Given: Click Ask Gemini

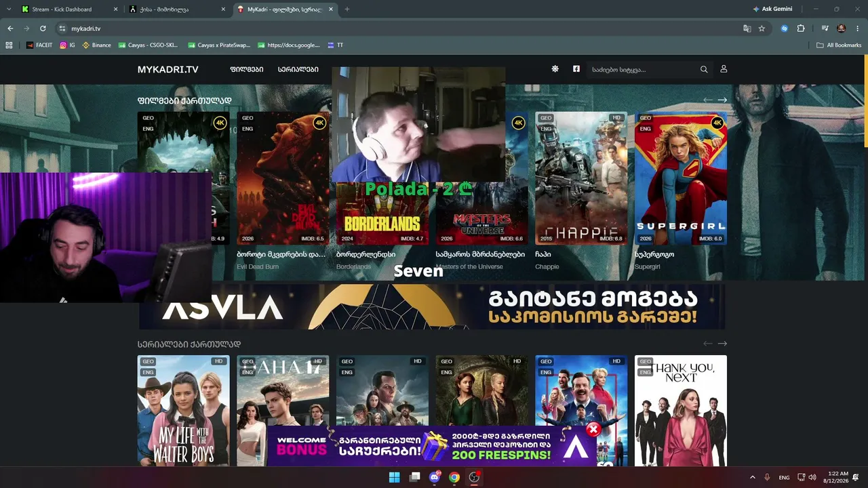Looking at the screenshot, I should (772, 9).
